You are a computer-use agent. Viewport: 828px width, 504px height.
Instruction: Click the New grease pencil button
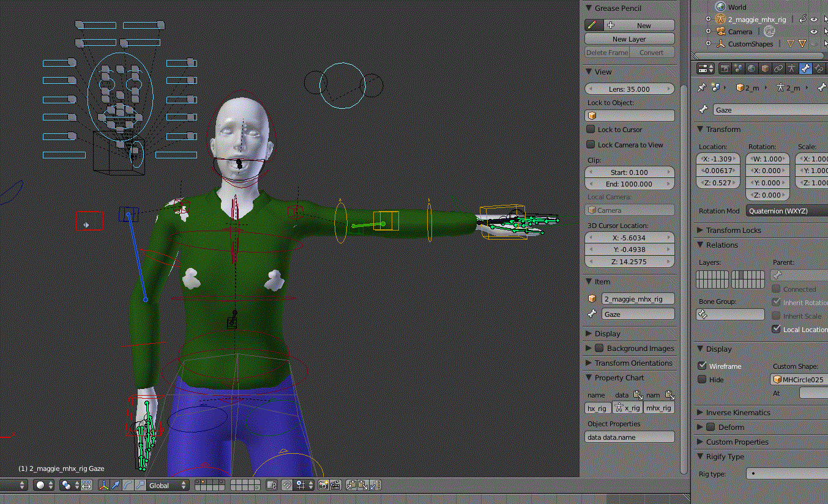640,25
